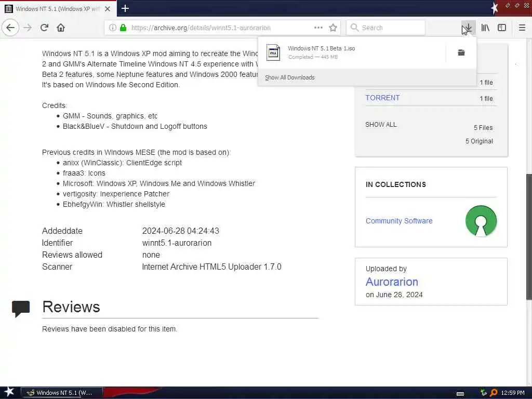Open the downloaded Windows NT 5.1 Beta 1.iso file
This screenshot has width=532, height=399.
pos(352,52)
